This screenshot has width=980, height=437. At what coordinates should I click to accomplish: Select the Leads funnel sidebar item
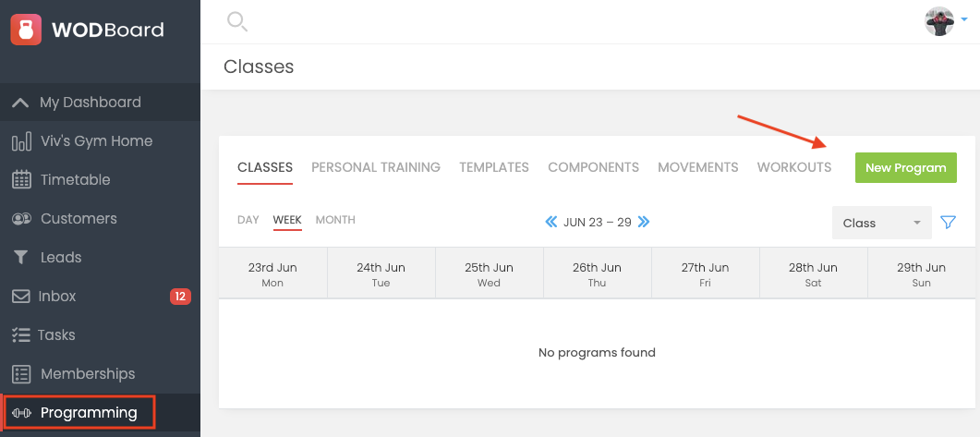click(100, 257)
